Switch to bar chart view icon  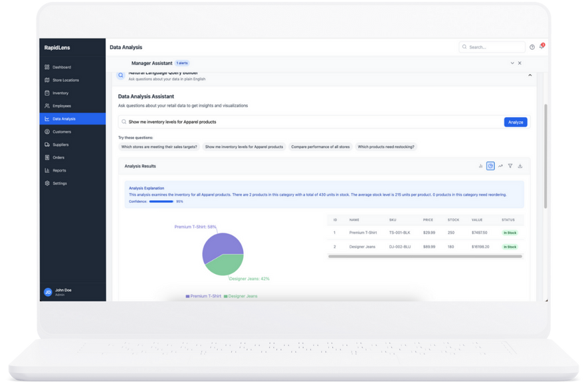(480, 166)
